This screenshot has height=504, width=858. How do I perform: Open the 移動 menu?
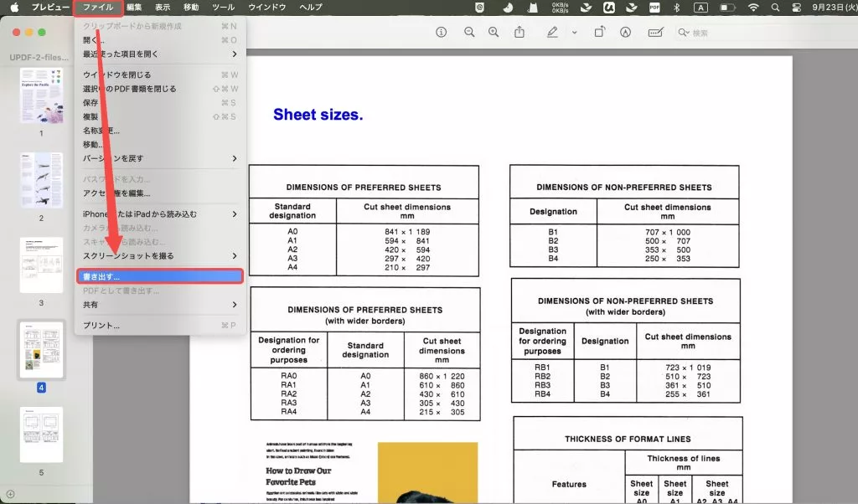point(191,7)
